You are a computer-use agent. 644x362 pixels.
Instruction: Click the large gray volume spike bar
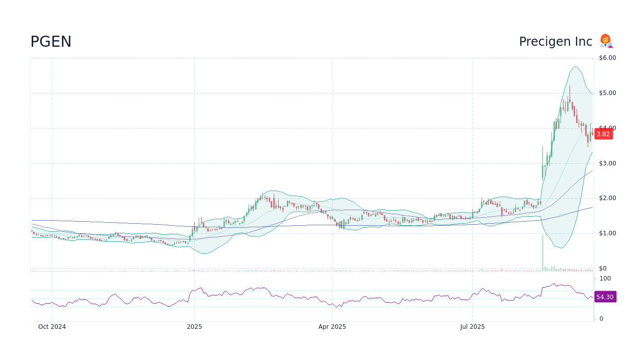click(x=542, y=251)
